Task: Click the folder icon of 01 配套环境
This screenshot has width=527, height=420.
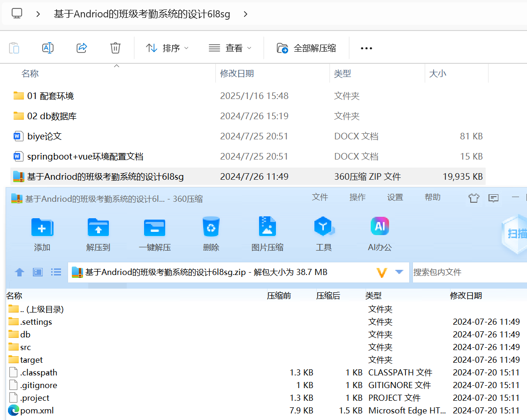Action: click(x=18, y=96)
